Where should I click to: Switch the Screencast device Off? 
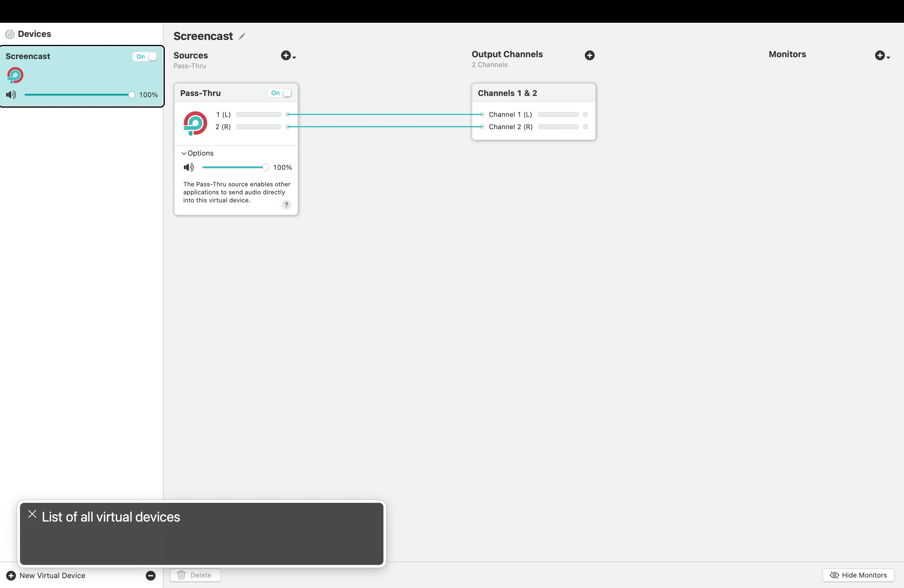tap(145, 57)
